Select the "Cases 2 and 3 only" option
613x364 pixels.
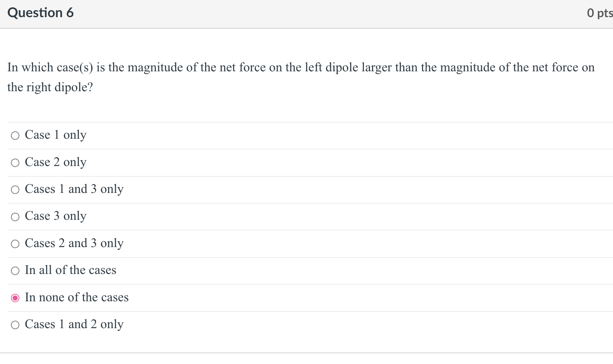pos(15,244)
